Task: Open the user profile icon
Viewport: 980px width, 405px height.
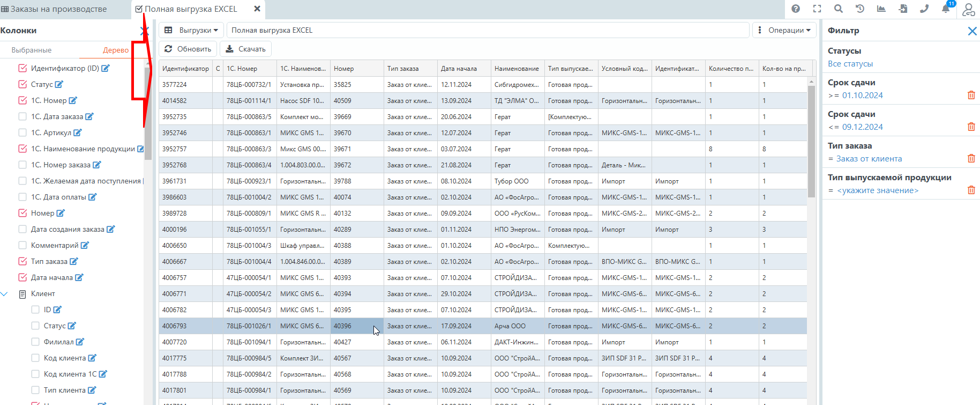Action: click(x=968, y=10)
